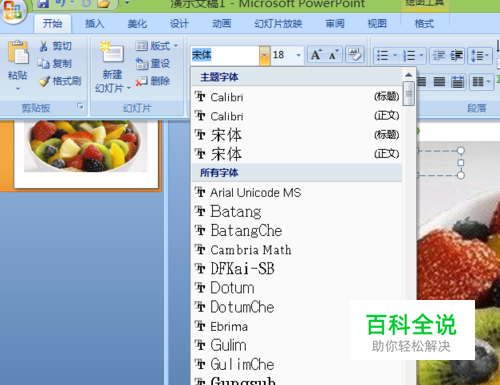Expand the Customize Quick Access Toolbar arrow
The width and height of the screenshot is (500, 385).
[x=127, y=3]
